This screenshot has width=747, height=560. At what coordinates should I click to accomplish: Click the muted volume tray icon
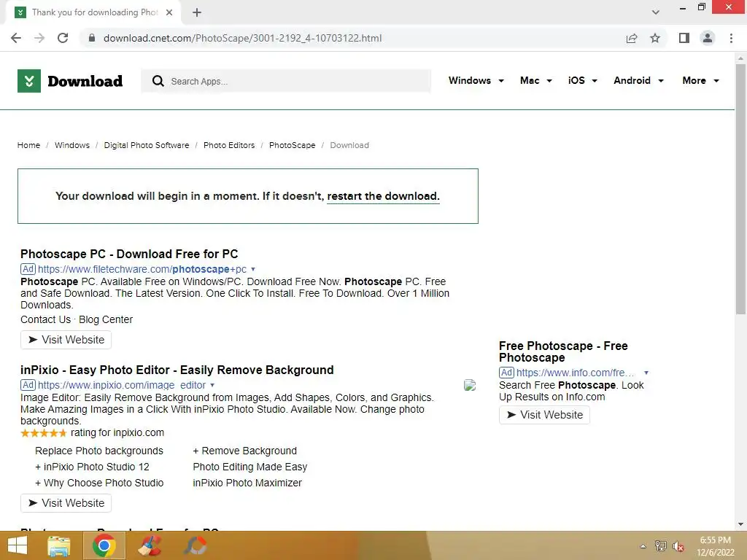[x=678, y=546]
